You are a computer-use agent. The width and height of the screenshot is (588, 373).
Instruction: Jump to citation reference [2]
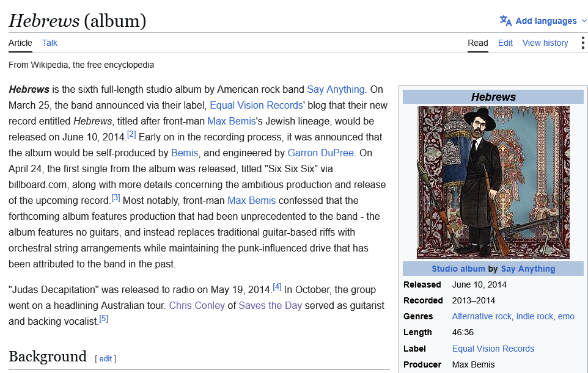click(131, 134)
